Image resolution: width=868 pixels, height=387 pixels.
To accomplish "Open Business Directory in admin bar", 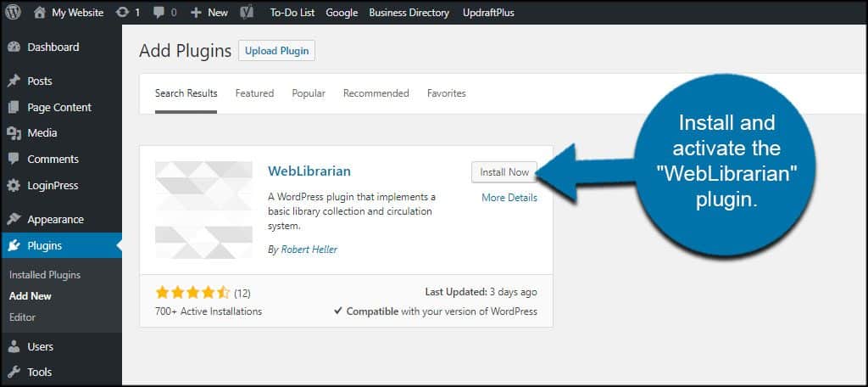I will 409,12.
